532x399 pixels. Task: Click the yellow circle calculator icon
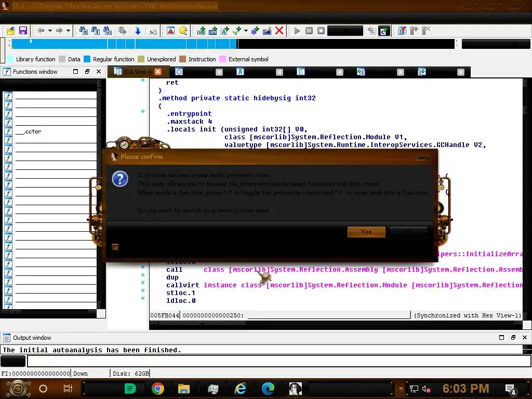pos(183,31)
